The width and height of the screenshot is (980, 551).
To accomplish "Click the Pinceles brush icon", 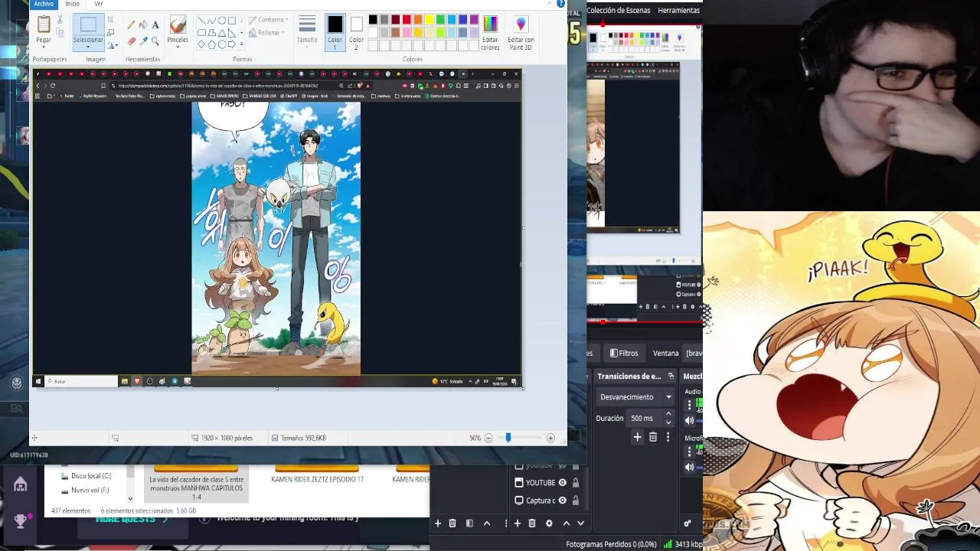I will [178, 24].
